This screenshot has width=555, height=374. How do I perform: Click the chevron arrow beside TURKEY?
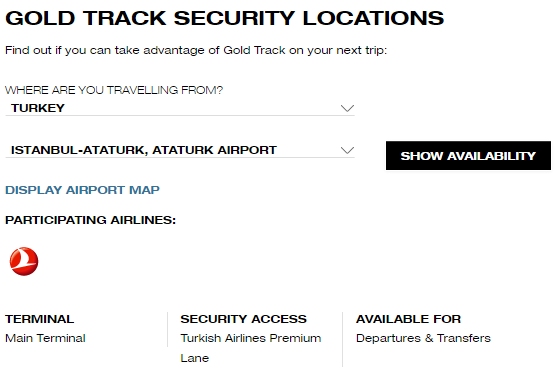347,108
